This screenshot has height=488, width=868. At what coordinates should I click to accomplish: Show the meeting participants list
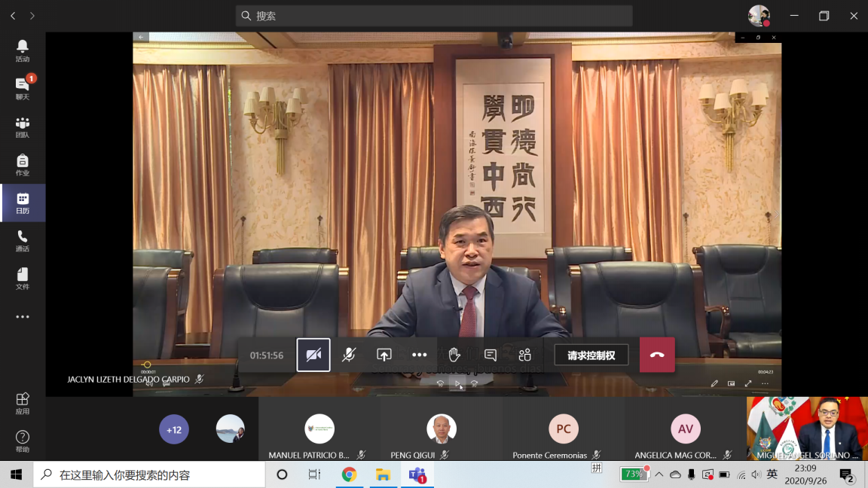[x=525, y=355]
